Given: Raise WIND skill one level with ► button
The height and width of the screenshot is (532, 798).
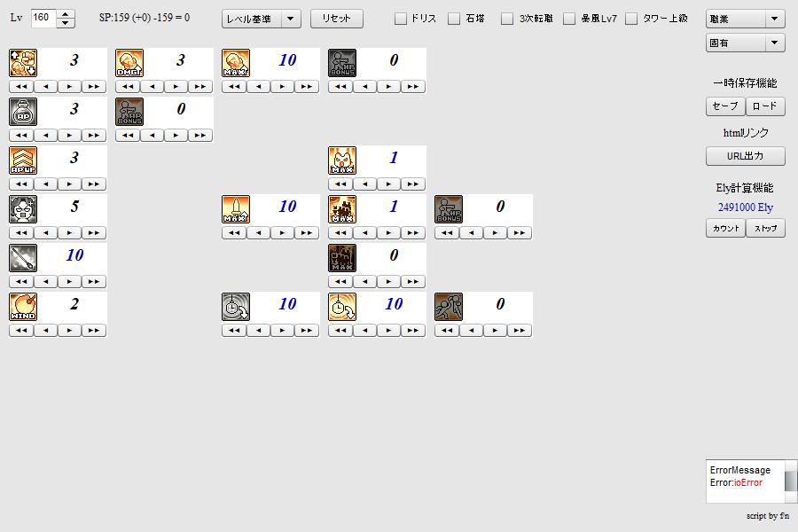Looking at the screenshot, I should tap(70, 331).
